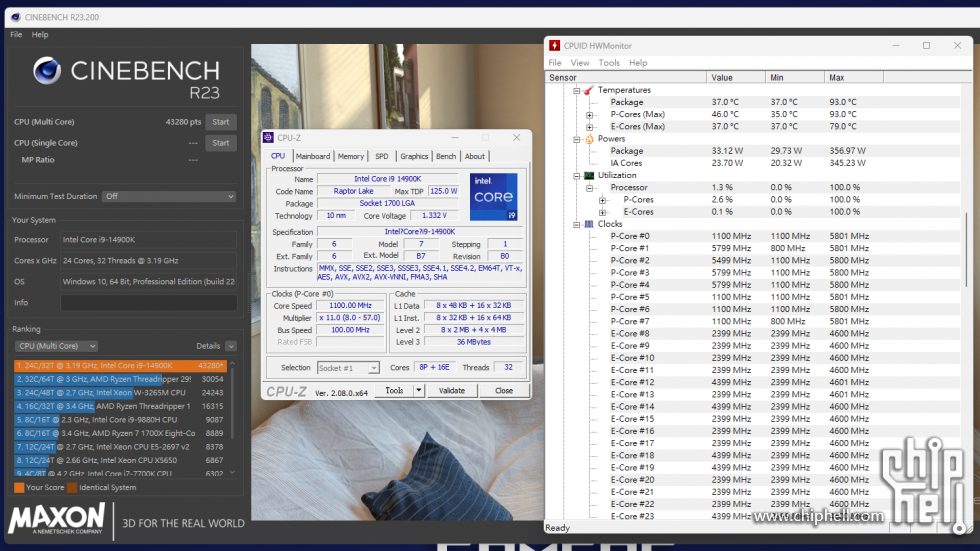This screenshot has width=980, height=551.
Task: Switch to the About tab in CPU-Z
Action: 474,156
